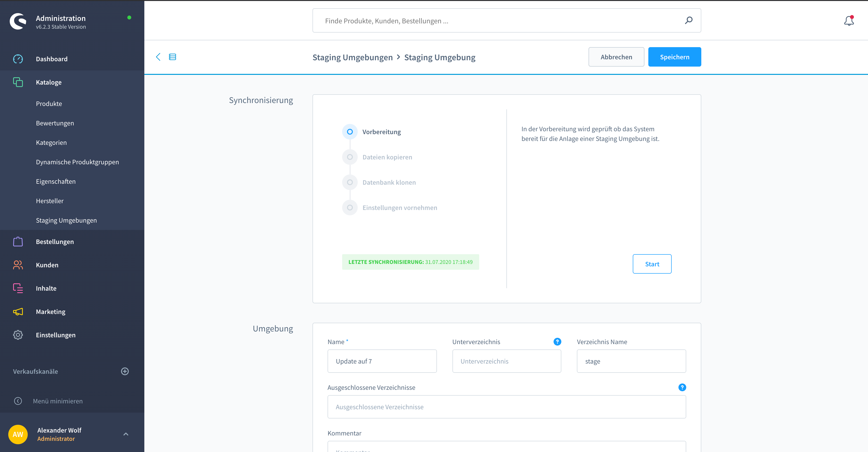Click the AW user avatar

(x=18, y=435)
